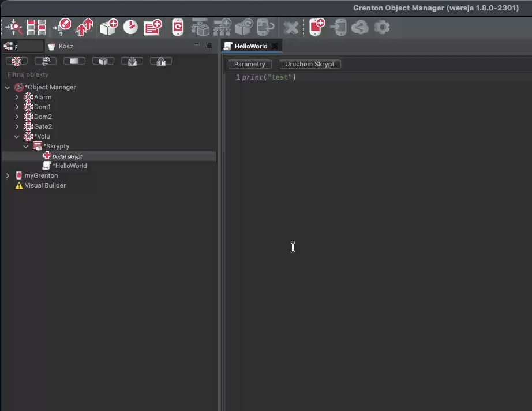Expand the Gate2 tree node
The width and height of the screenshot is (532, 411).
tap(17, 126)
